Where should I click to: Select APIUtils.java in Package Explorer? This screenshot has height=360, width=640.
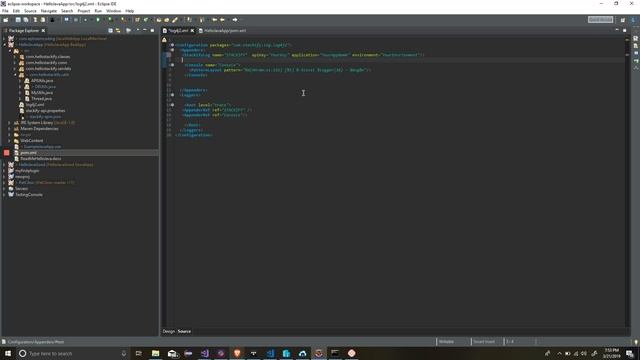click(x=42, y=81)
